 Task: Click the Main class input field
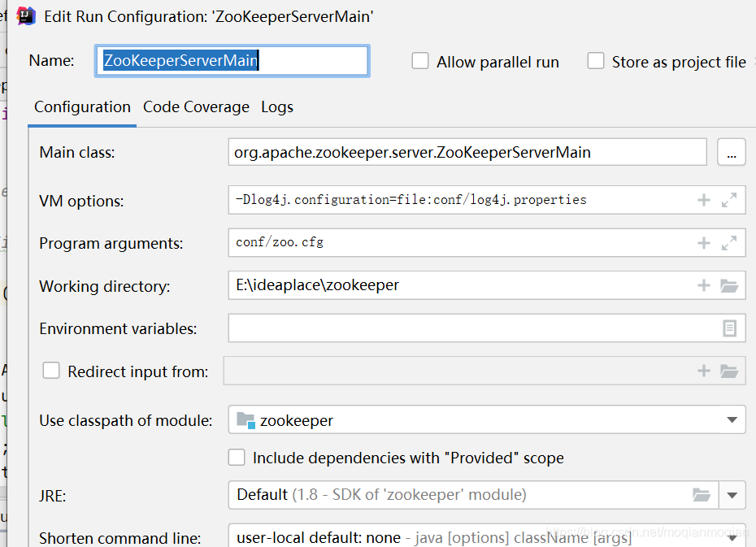467,152
